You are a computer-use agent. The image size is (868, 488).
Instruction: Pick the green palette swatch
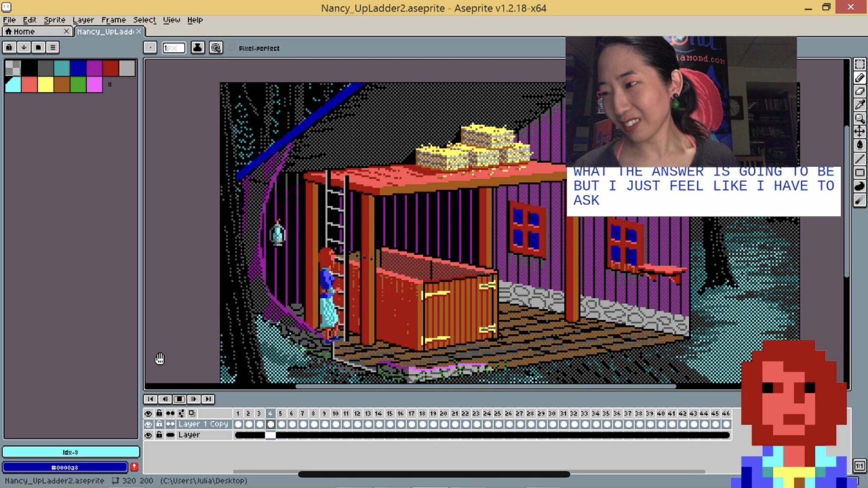point(78,85)
